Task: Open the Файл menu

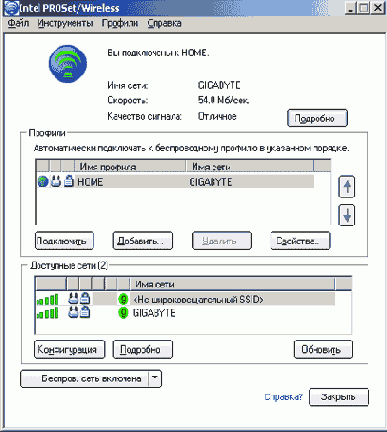Action: click(18, 23)
